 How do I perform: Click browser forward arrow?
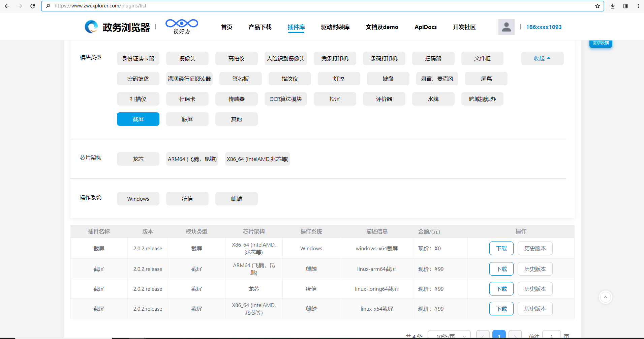click(20, 6)
